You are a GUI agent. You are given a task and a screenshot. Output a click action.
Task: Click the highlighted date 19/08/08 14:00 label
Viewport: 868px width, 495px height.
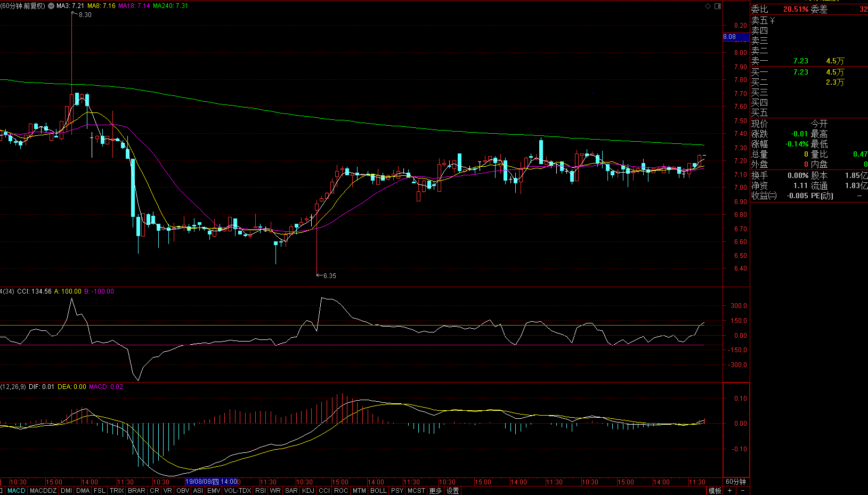click(x=212, y=482)
